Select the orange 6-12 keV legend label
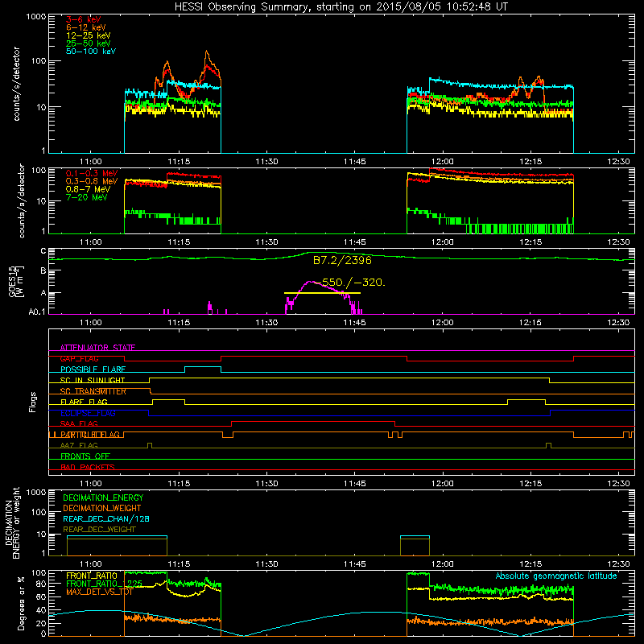 point(86,27)
